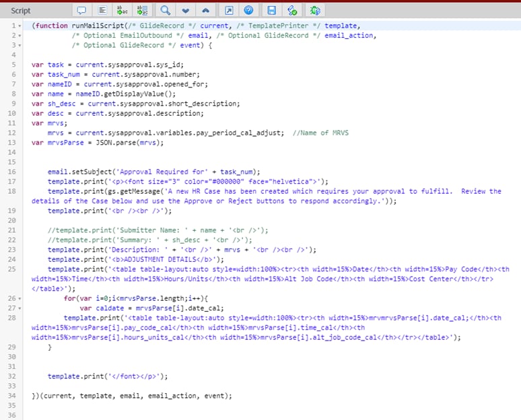
Task: Open the magnifier Search tool
Action: coord(165,10)
